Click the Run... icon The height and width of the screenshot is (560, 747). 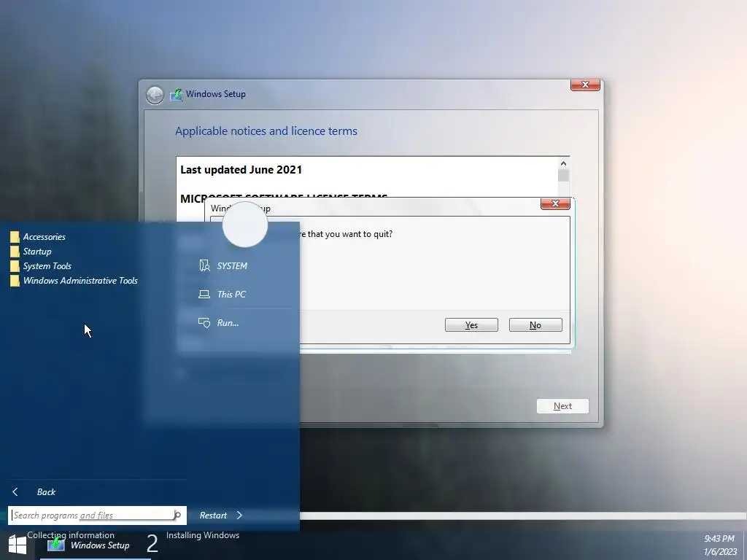(204, 323)
